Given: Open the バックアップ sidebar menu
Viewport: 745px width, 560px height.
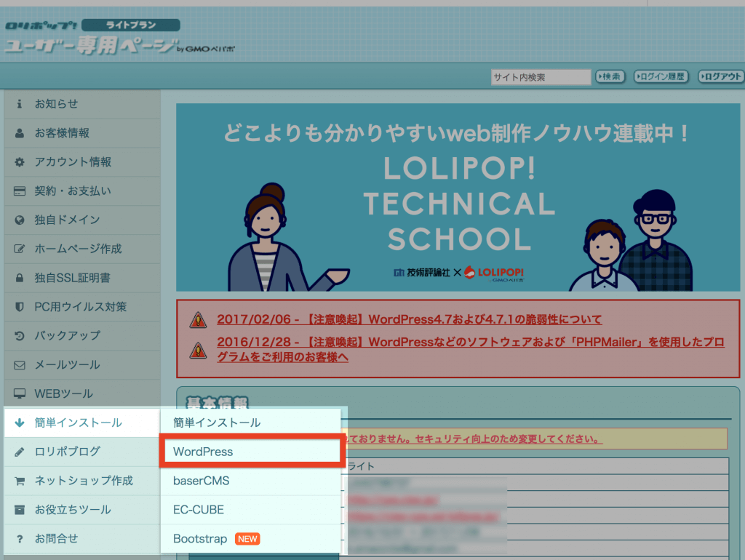Looking at the screenshot, I should point(82,336).
